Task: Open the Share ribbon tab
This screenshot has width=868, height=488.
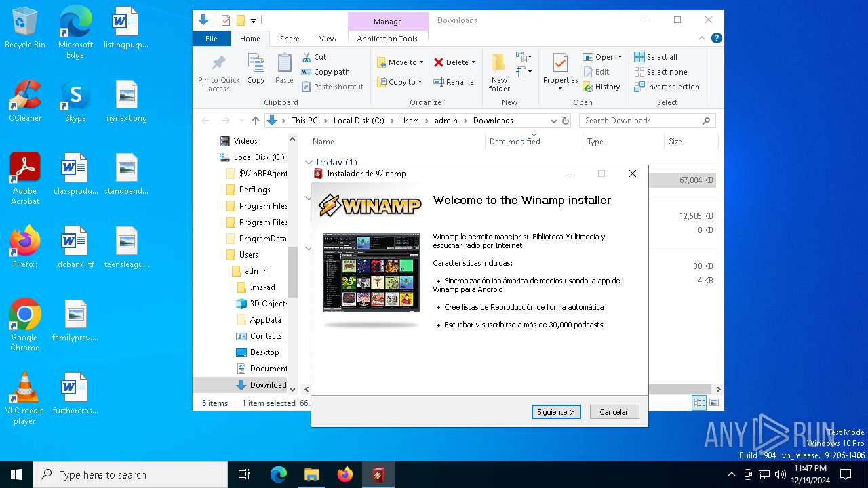Action: [290, 39]
